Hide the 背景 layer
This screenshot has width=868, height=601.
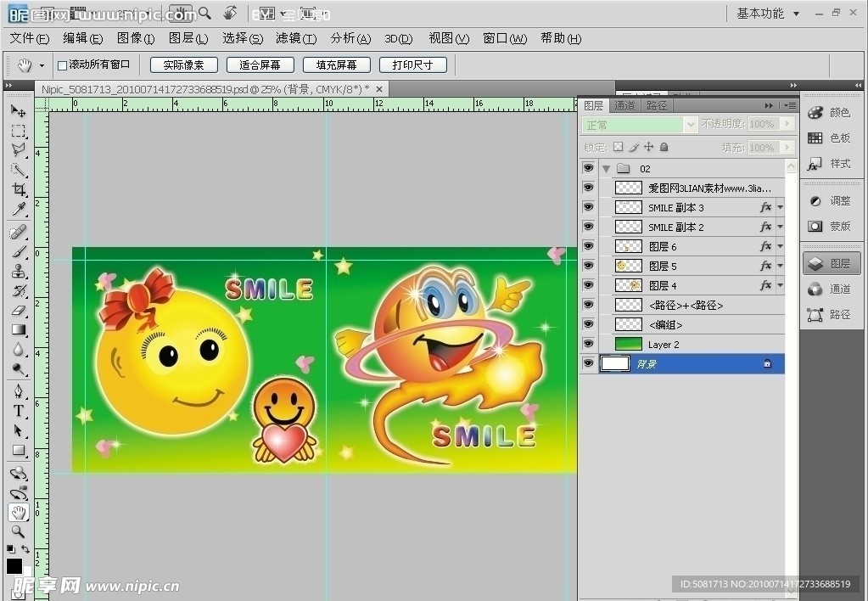tap(589, 363)
